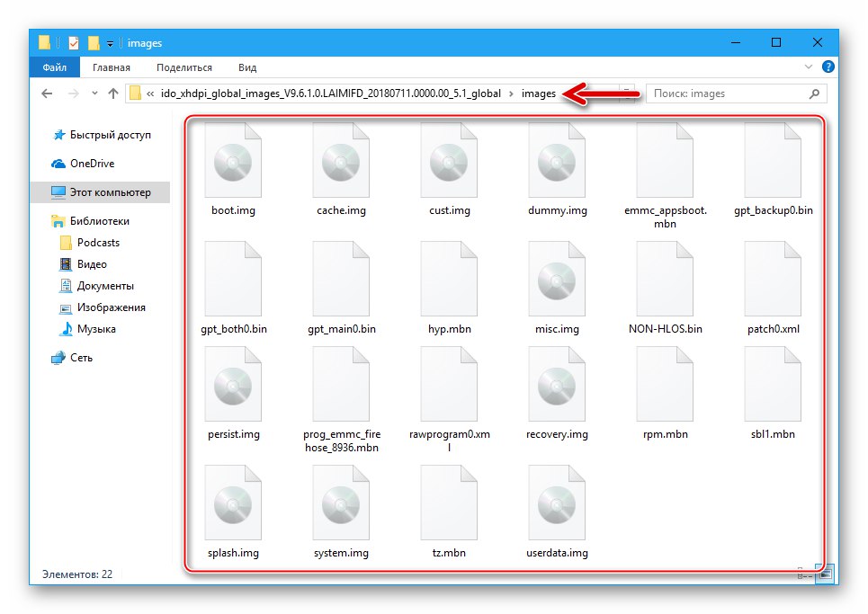
Task: Select the rawprogram0.xml file icon
Action: 449,385
